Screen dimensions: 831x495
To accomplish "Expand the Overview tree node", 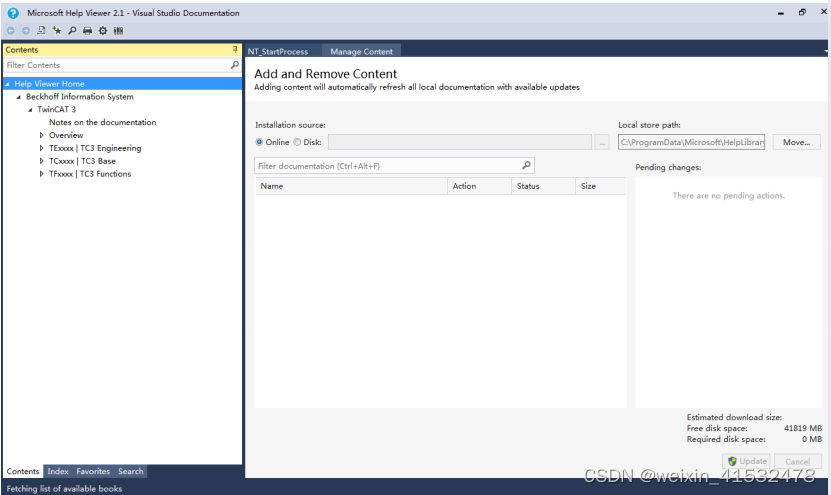I will point(41,135).
